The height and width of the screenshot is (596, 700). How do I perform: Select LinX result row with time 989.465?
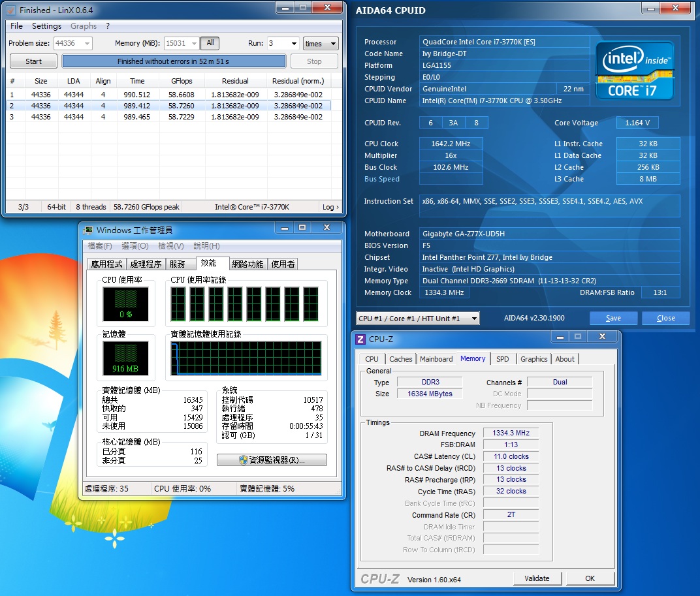click(x=168, y=117)
